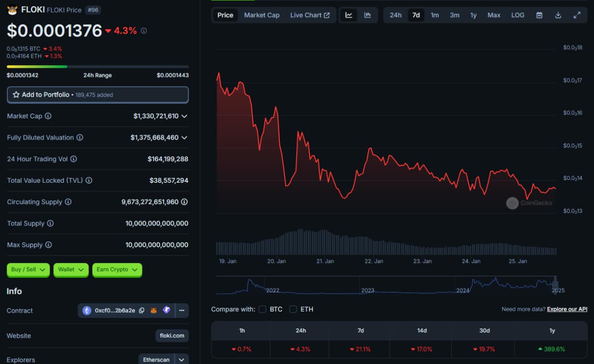Click info icon next to Circulating Supply label
The width and height of the screenshot is (594, 364).
(68, 202)
